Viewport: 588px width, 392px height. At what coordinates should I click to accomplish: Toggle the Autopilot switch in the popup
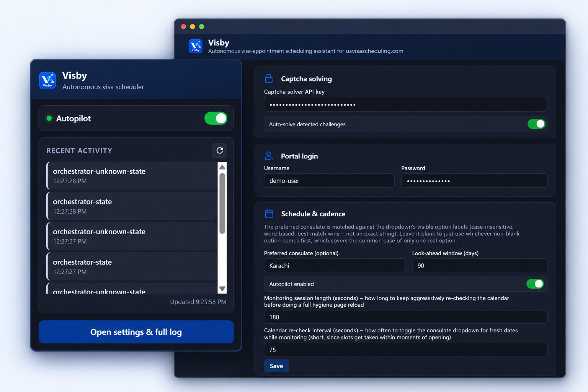pyautogui.click(x=216, y=118)
